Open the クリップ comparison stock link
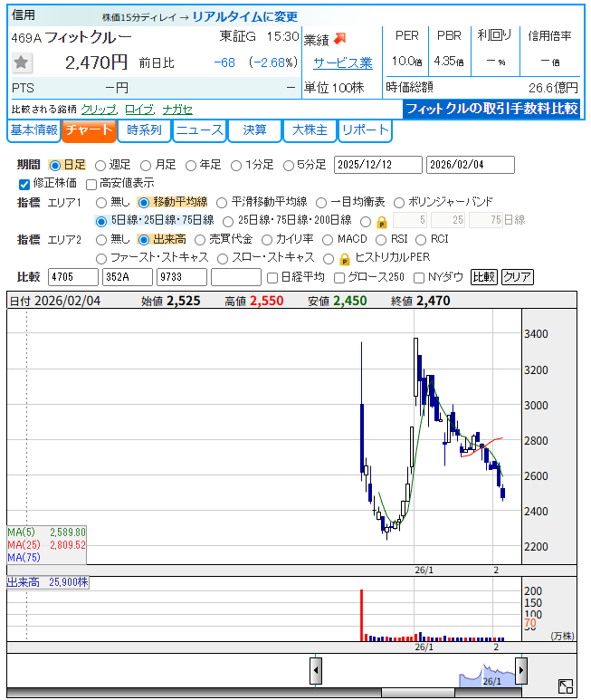591x700 pixels. point(99,110)
